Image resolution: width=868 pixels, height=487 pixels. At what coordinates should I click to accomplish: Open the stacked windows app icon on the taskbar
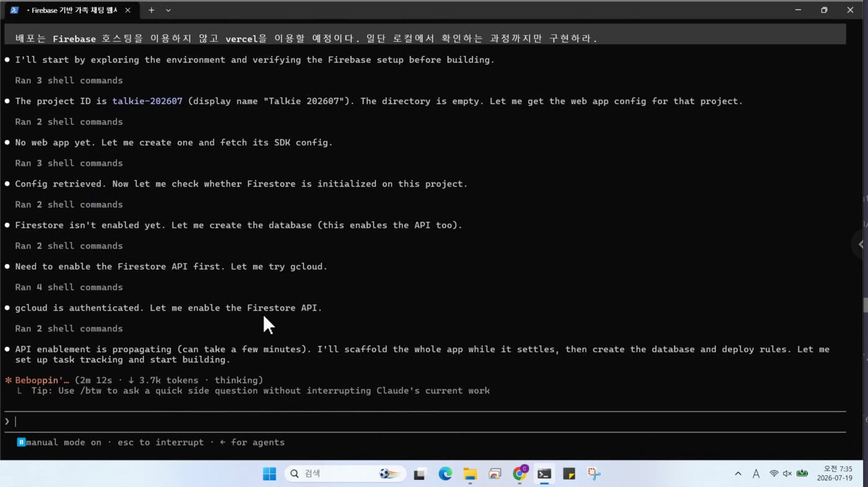pos(495,474)
